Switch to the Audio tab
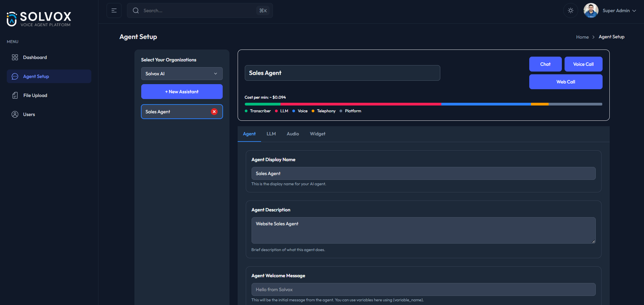 click(293, 134)
